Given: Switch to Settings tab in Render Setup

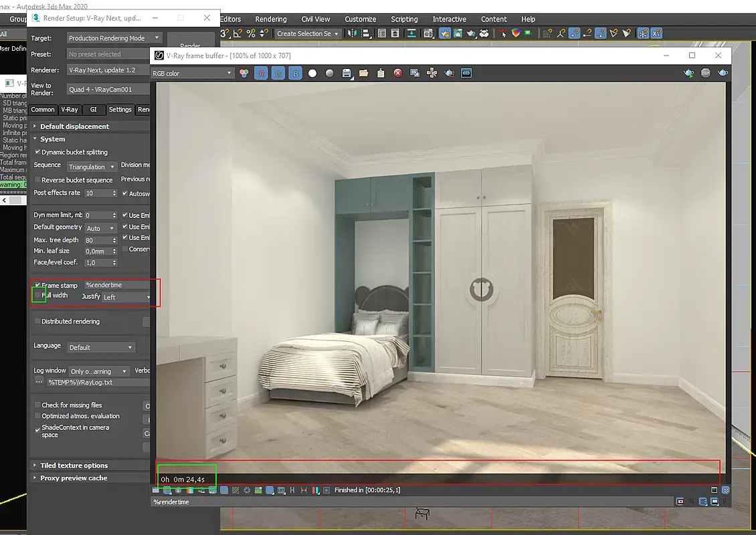Looking at the screenshot, I should click(x=120, y=110).
